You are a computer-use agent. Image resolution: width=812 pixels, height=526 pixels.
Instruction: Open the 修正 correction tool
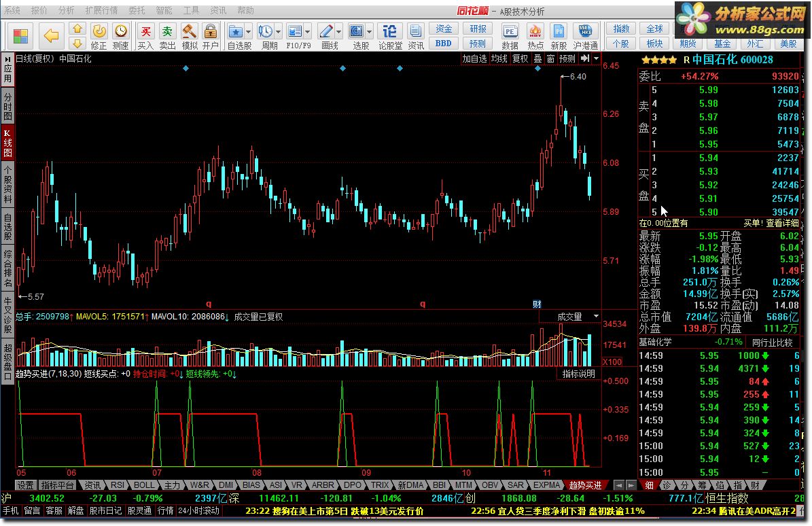[99, 36]
